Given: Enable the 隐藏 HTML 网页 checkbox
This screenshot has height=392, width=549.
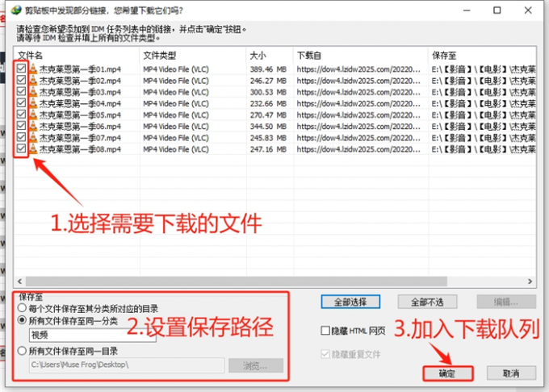Looking at the screenshot, I should click(x=325, y=331).
